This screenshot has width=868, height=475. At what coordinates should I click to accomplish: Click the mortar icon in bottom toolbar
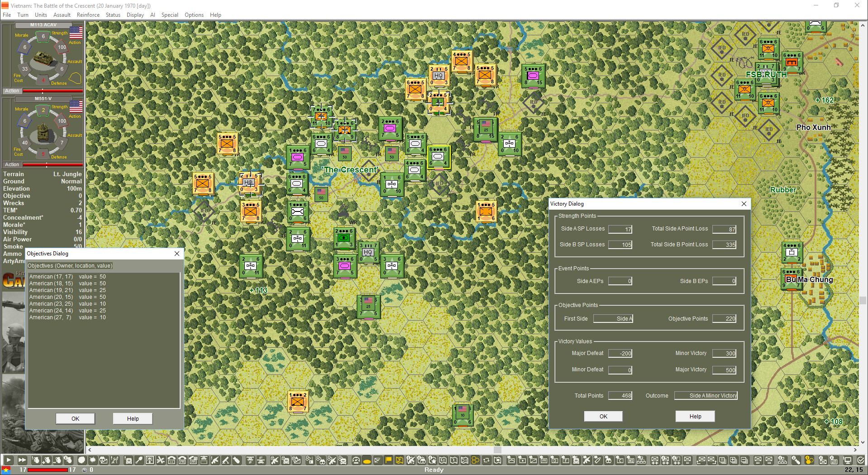coord(225,460)
